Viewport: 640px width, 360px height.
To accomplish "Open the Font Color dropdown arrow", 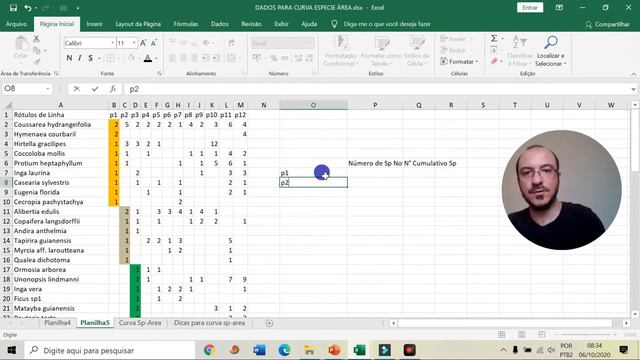I will pyautogui.click(x=156, y=58).
